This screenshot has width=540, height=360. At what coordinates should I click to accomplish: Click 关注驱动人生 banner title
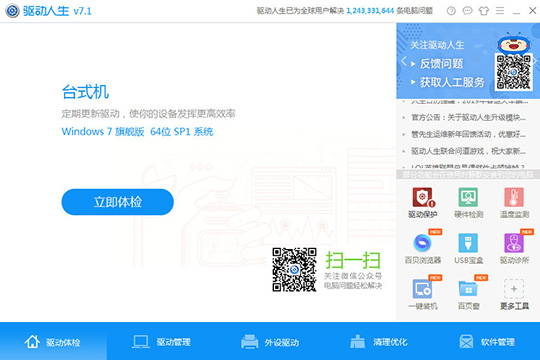tap(437, 45)
